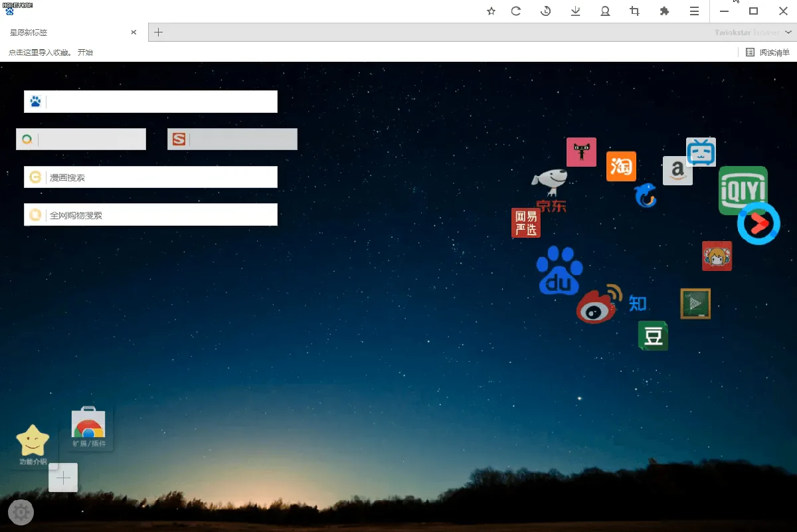This screenshot has width=797, height=532.
Task: Click the 点击这里导入收藏 import link
Action: point(40,52)
